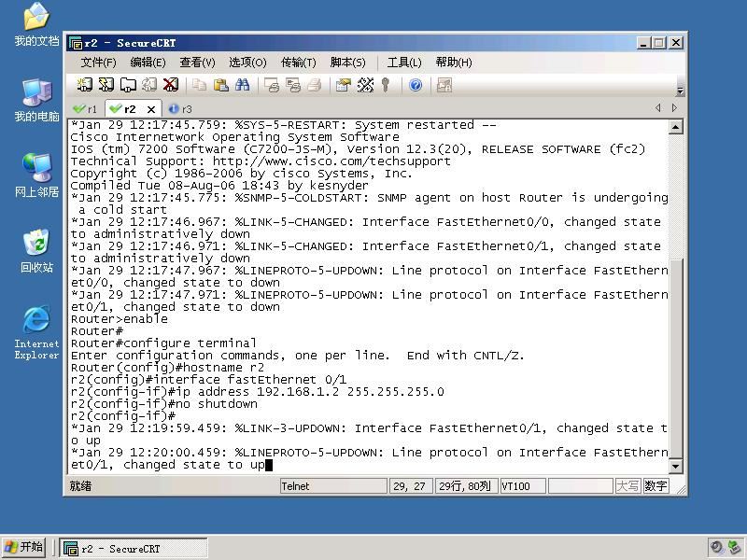747x560 pixels.
Task: Select the active r2 session tab
Action: tap(129, 109)
